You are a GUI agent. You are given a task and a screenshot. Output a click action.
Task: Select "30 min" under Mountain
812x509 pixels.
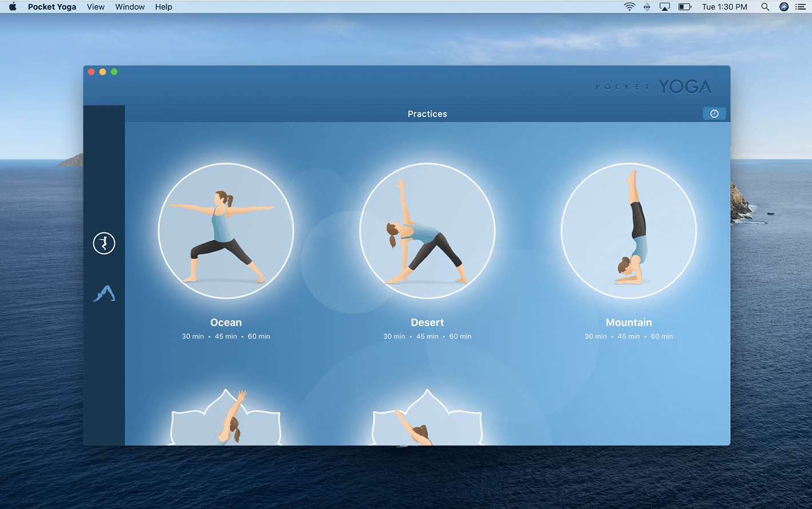click(x=595, y=336)
